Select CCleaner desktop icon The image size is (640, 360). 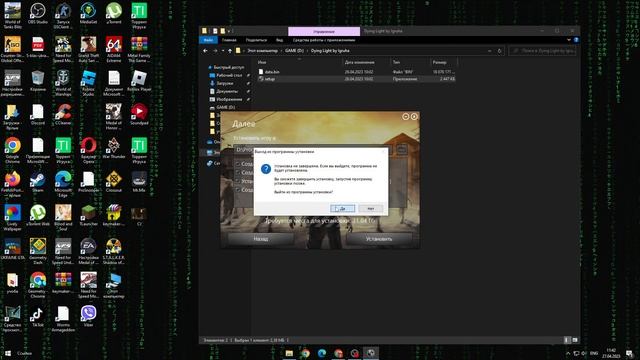point(63,114)
